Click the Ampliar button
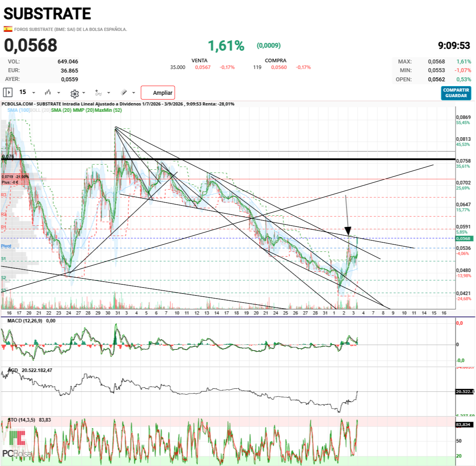Screen dimensions: 476x466 click(158, 93)
